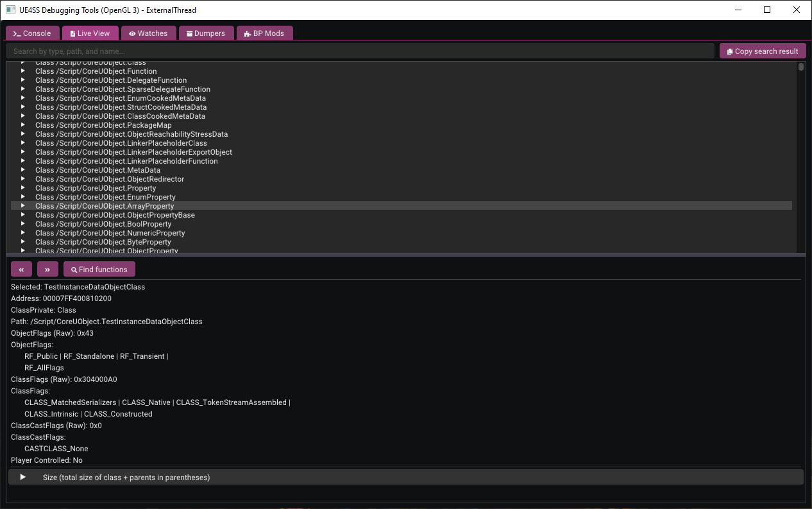This screenshot has width=812, height=509.
Task: Expand the StructCookedMetaData node arrow
Action: coord(22,107)
